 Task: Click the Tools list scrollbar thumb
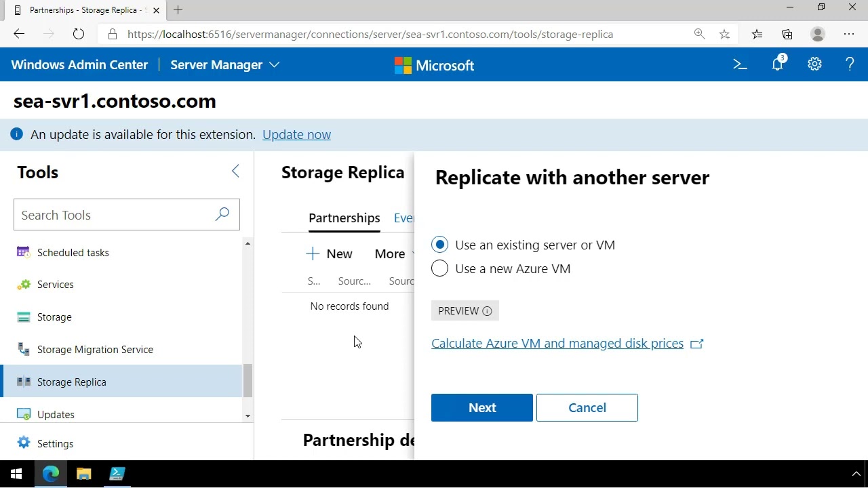pos(248,380)
